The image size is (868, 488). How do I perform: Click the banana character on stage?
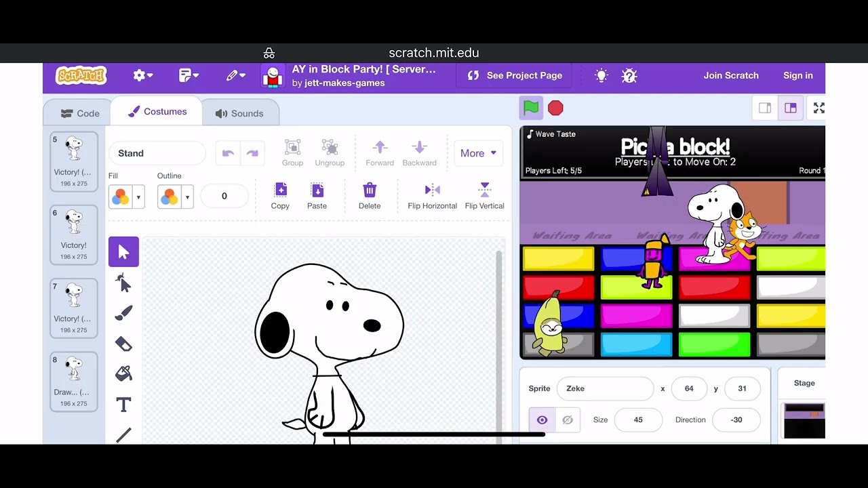pyautogui.click(x=549, y=324)
